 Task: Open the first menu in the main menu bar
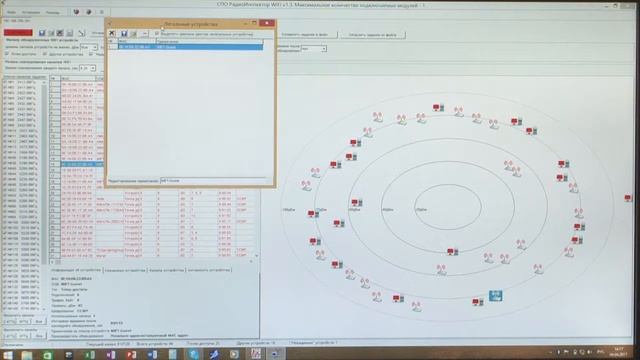(11, 12)
